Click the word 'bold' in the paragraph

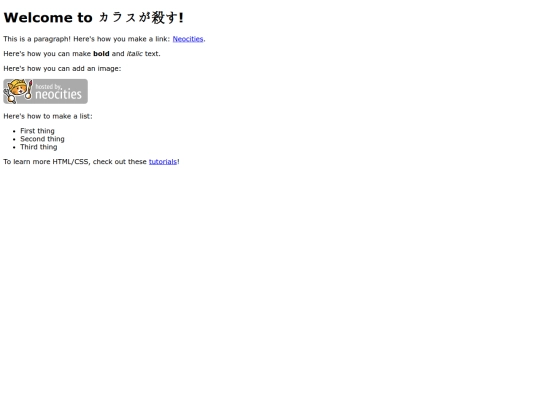[101, 54]
